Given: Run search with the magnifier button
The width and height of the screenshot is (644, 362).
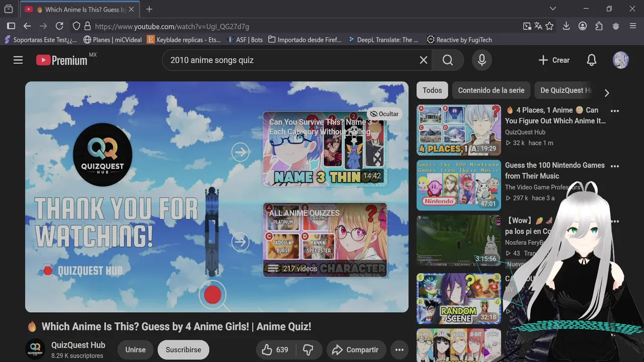Looking at the screenshot, I should [x=448, y=60].
